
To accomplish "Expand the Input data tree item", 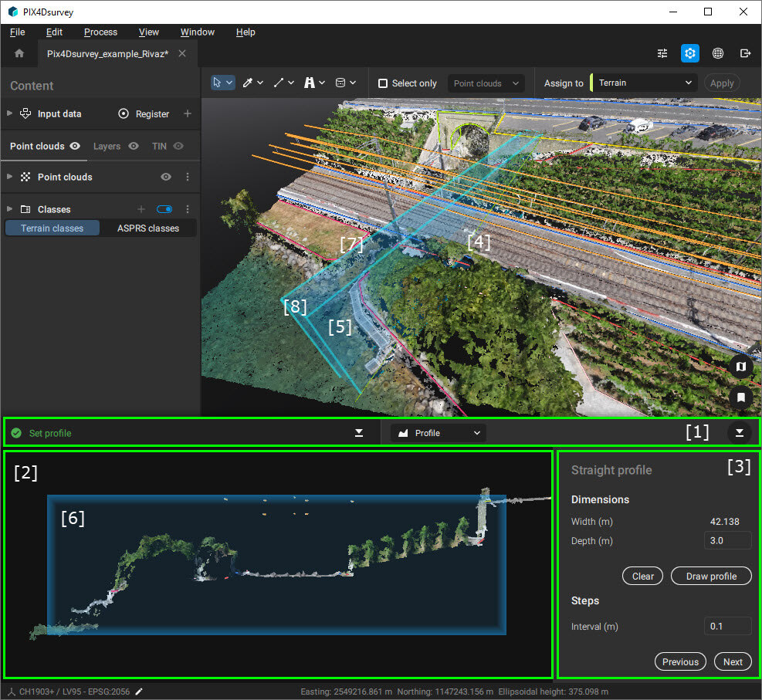I will pos(9,113).
